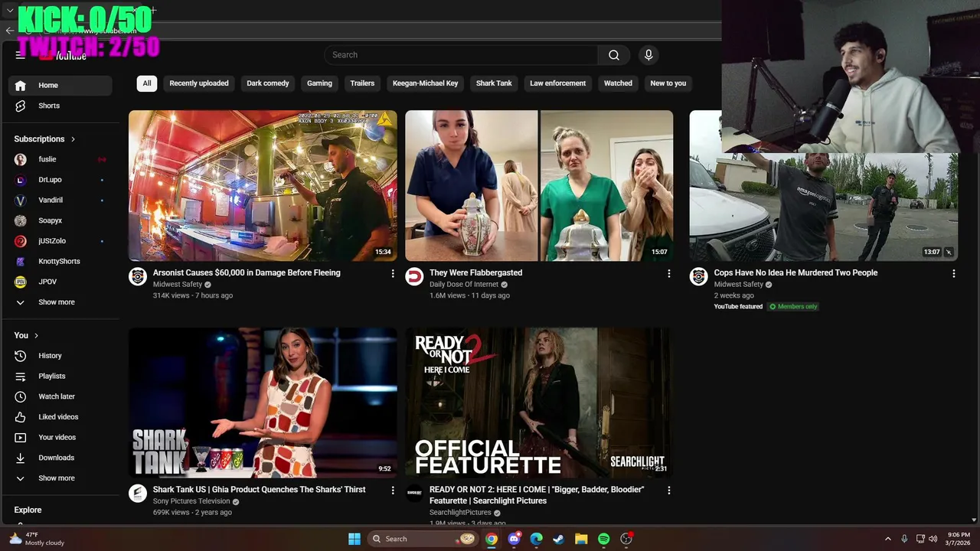Image resolution: width=980 pixels, height=551 pixels.
Task: Open Cops Have No Idea video title
Action: click(795, 273)
